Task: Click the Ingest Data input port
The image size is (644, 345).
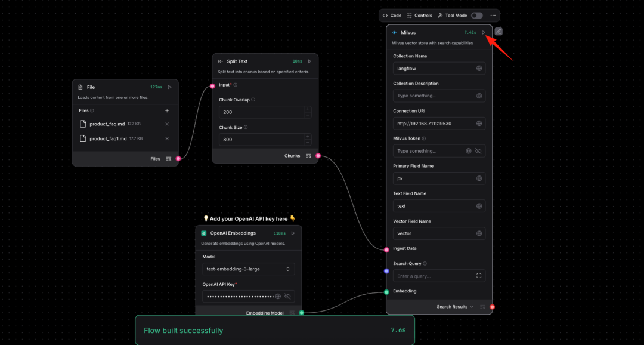Action: click(386, 249)
